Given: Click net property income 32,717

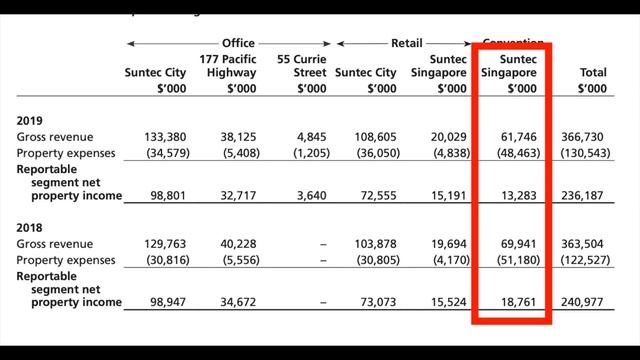Looking at the screenshot, I should [238, 196].
